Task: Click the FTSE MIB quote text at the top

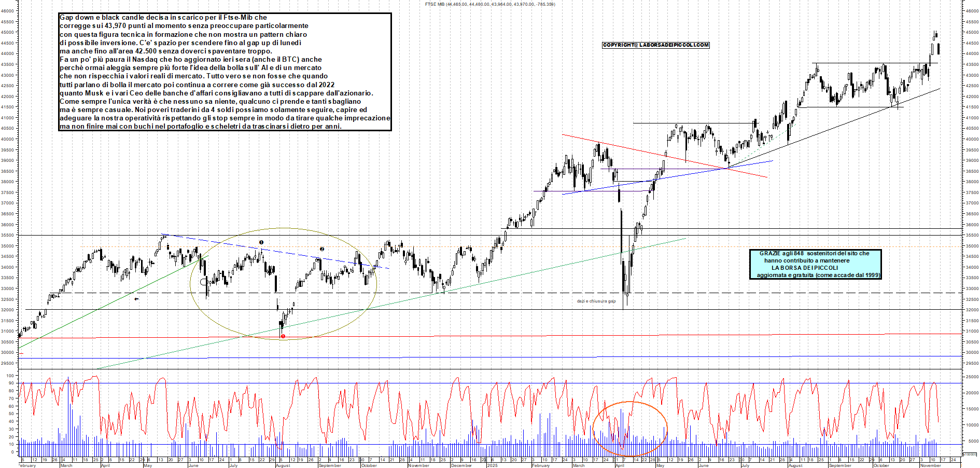Action: (489, 4)
